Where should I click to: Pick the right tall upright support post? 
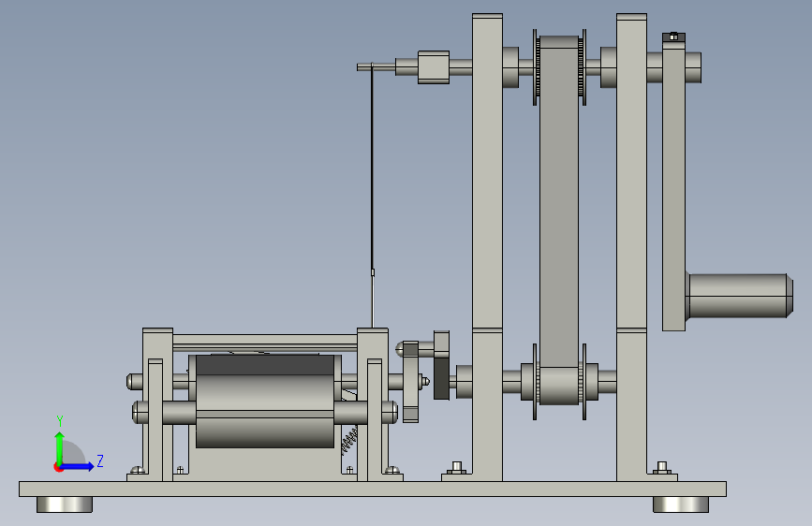[x=631, y=247]
